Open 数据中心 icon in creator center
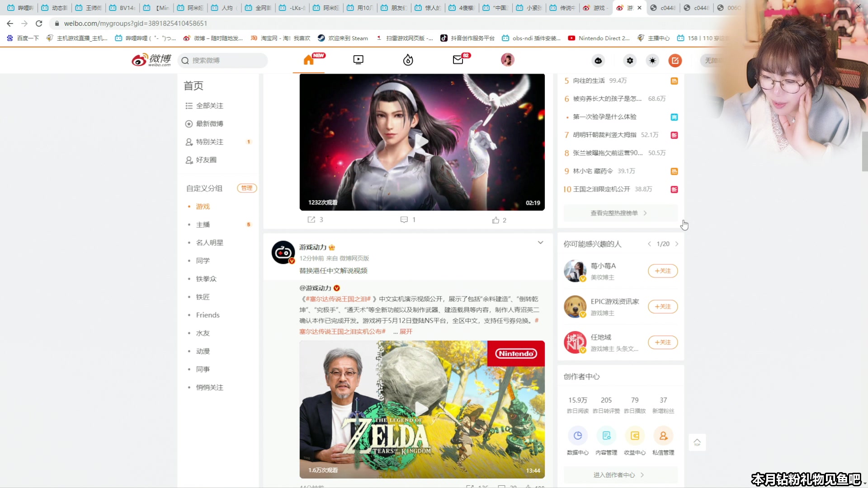868x488 pixels. pos(578,436)
